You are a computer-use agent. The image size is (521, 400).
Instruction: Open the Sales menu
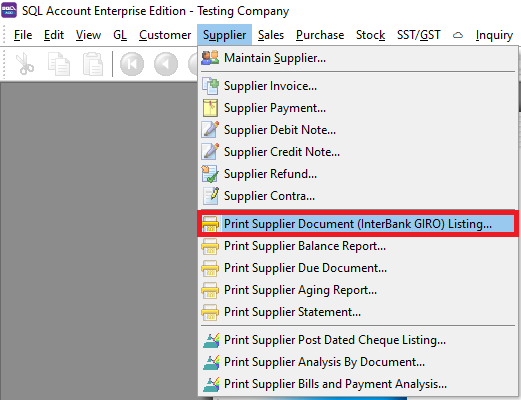(271, 35)
